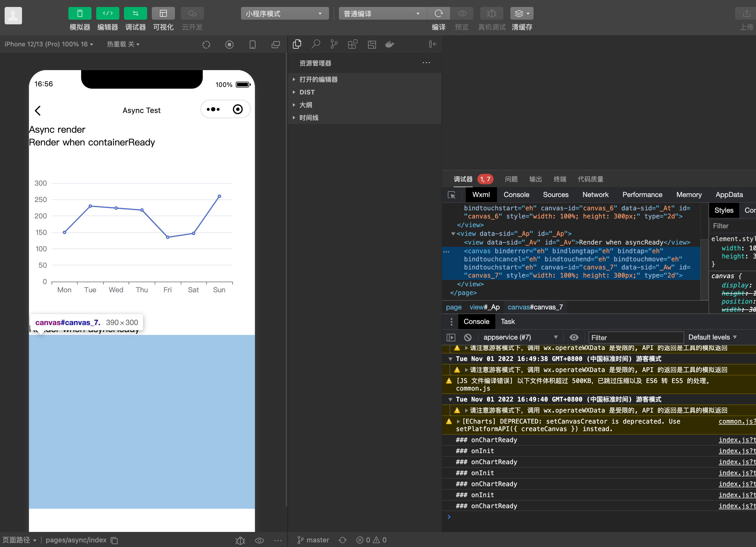This screenshot has height=547, width=756.
Task: Compile the project via the 编译 icon
Action: point(438,13)
